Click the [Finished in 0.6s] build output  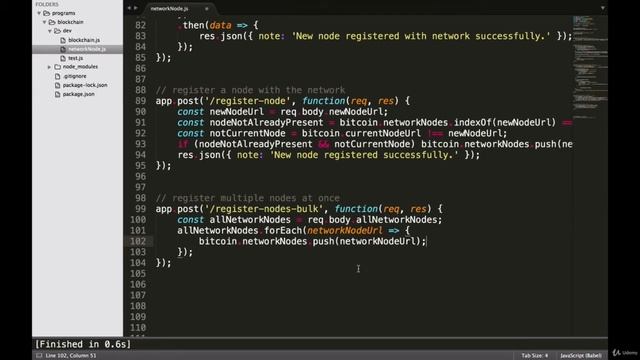pyautogui.click(x=83, y=344)
